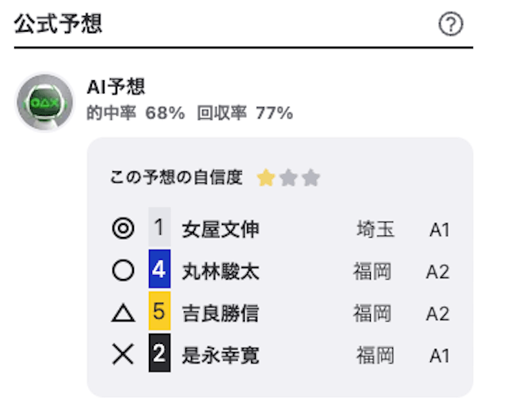The width and height of the screenshot is (507, 420).
Task: Select the black number 2 badge
Action: coord(159,353)
